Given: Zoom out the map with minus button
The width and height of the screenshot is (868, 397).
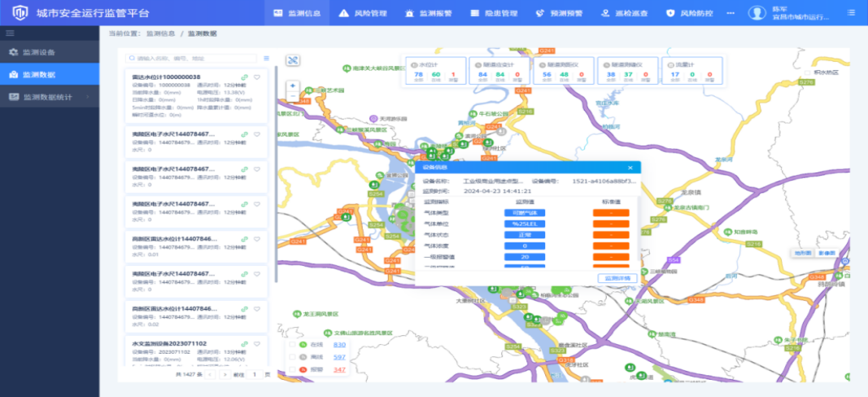Looking at the screenshot, I should [293, 96].
